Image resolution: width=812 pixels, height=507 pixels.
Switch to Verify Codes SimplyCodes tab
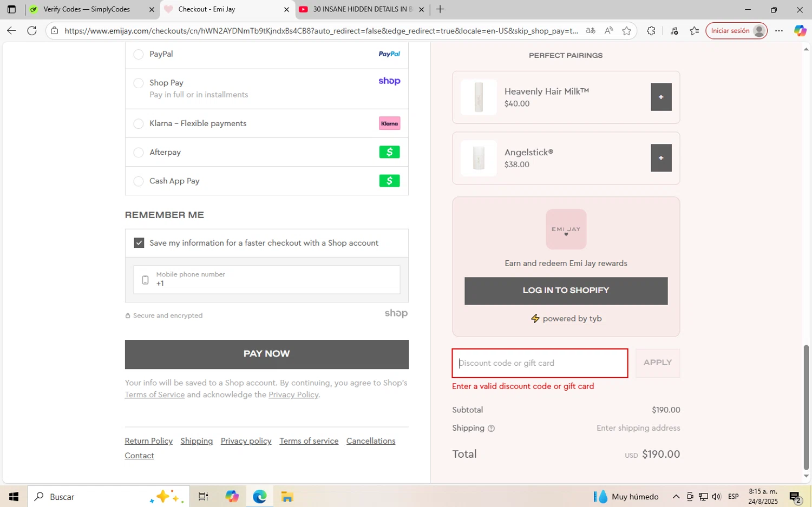87,9
